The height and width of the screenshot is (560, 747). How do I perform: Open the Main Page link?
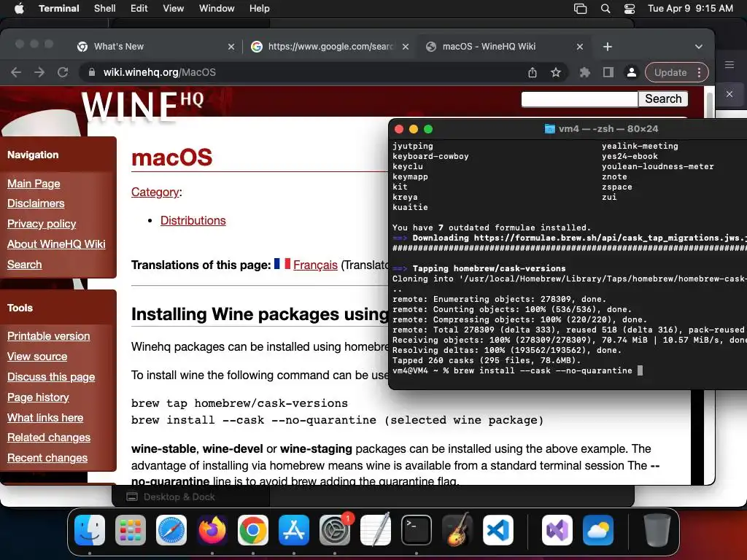34,184
